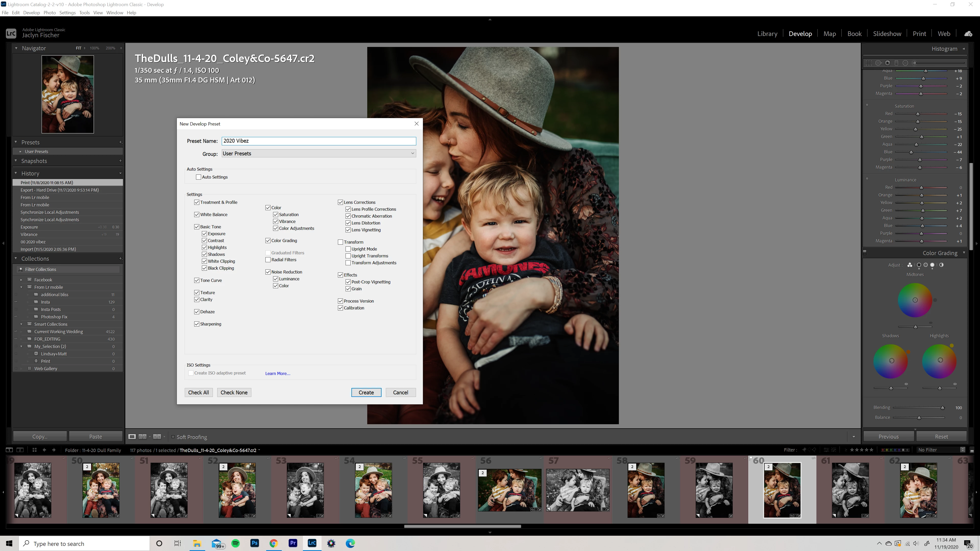Select the Spot Removal tool
The width and height of the screenshot is (980, 551).
[878, 63]
